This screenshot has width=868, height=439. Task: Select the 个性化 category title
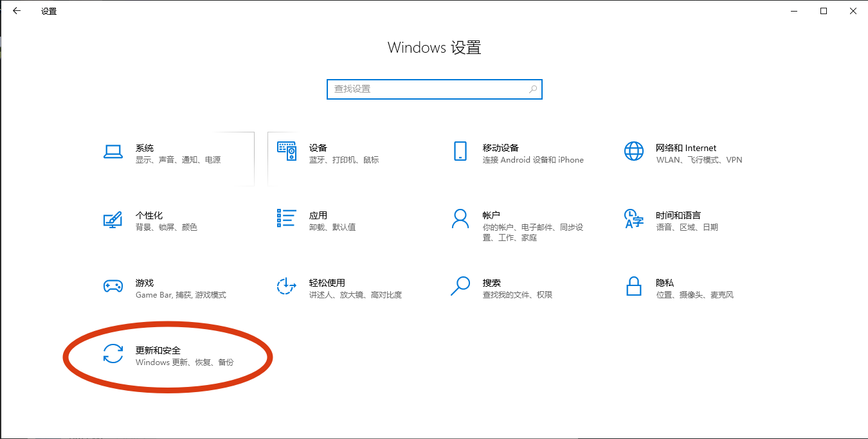(149, 215)
